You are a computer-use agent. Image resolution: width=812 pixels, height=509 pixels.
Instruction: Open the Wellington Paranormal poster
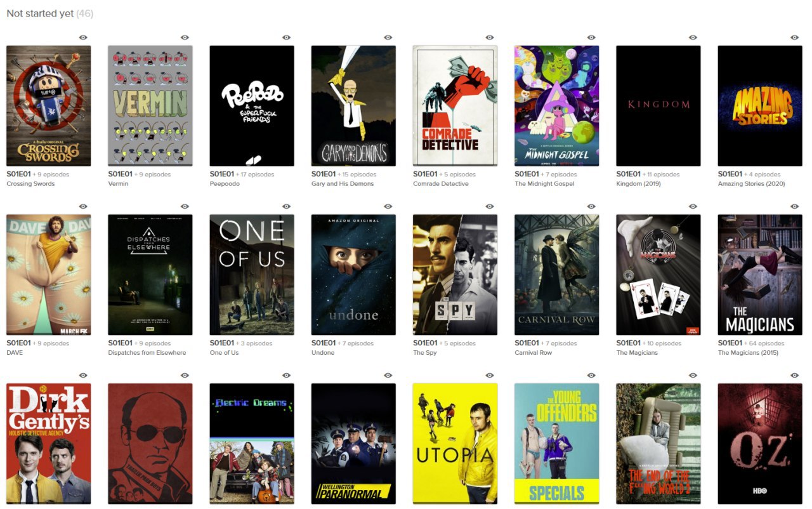click(353, 444)
